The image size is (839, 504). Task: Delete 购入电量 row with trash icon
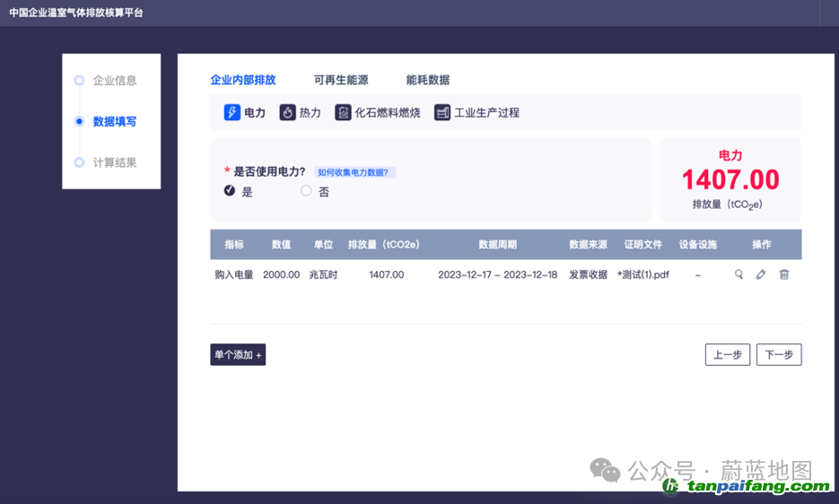point(783,275)
